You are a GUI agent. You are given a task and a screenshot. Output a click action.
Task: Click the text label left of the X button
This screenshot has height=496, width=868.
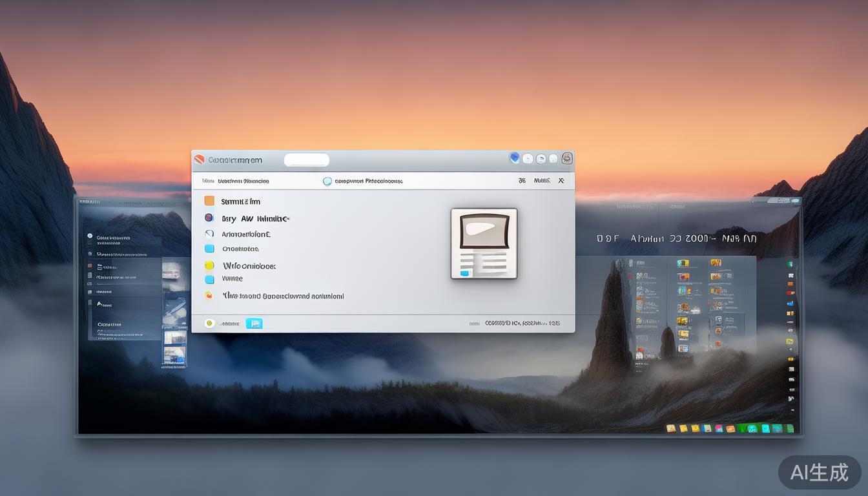coord(542,181)
